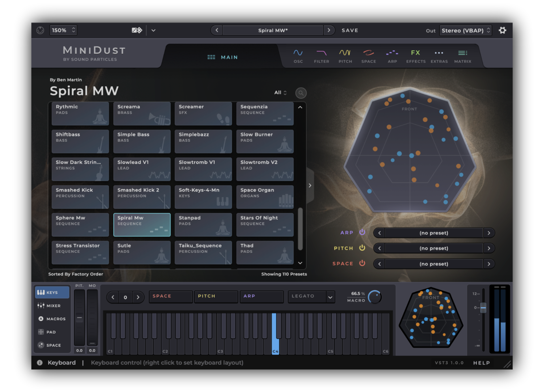
Task: Click the randomize dice icon
Action: 137,30
